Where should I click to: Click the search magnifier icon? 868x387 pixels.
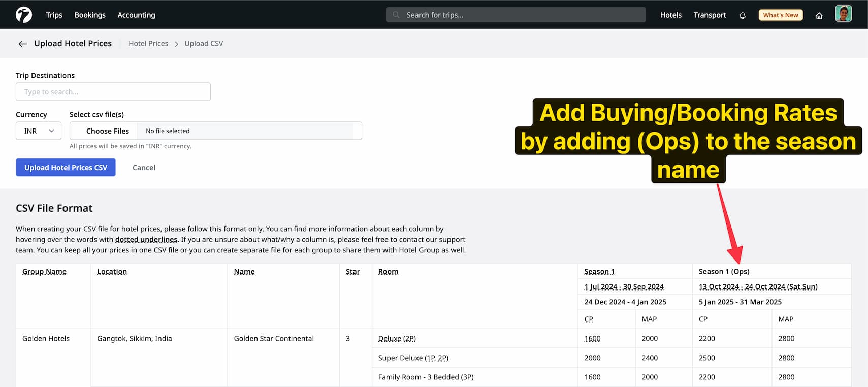(x=396, y=15)
